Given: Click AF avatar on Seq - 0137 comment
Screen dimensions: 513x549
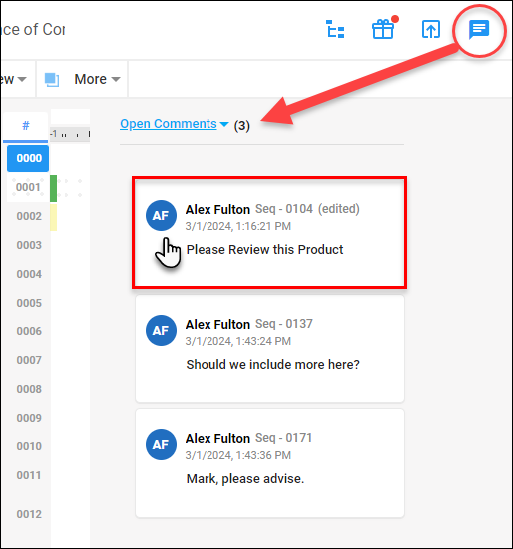Looking at the screenshot, I should pos(161,331).
